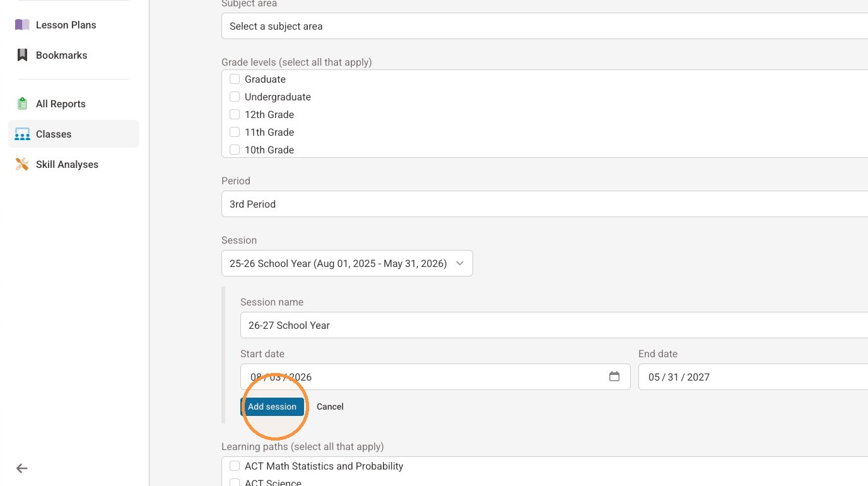Click the Add session button
The image size is (868, 486).
click(272, 406)
